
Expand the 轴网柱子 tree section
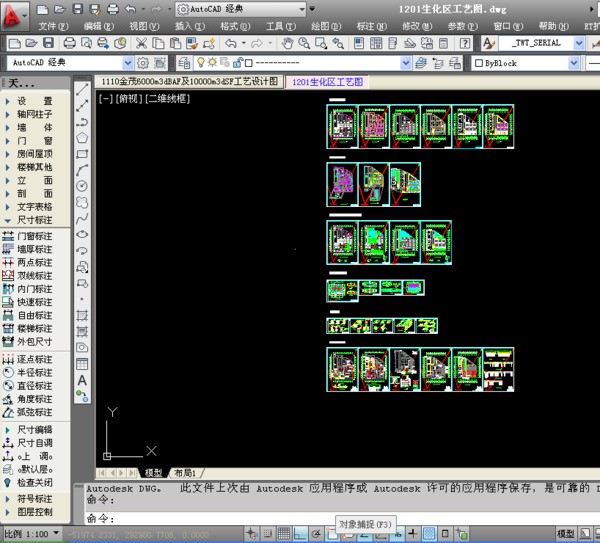[35, 115]
